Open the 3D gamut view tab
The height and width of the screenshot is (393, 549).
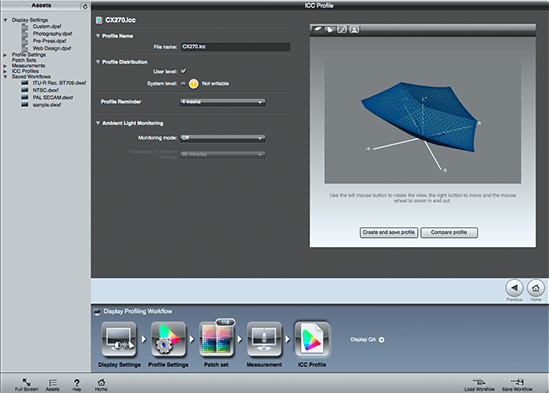318,29
